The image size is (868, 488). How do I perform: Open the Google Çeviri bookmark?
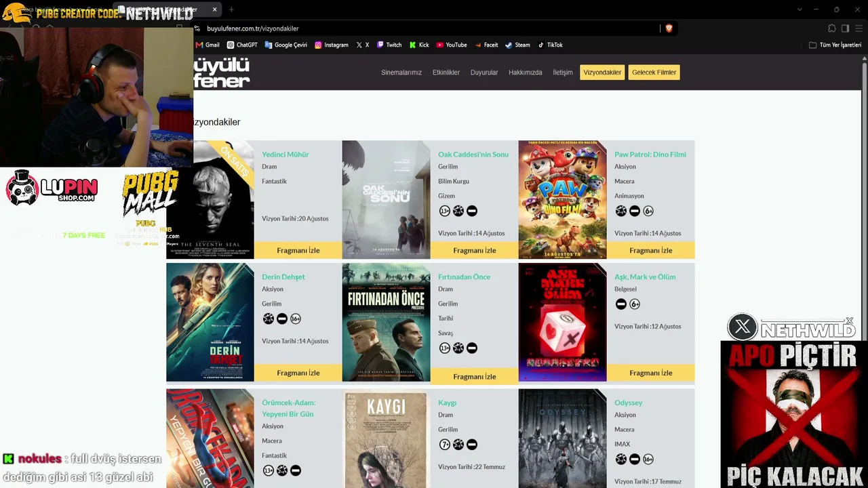click(x=285, y=45)
